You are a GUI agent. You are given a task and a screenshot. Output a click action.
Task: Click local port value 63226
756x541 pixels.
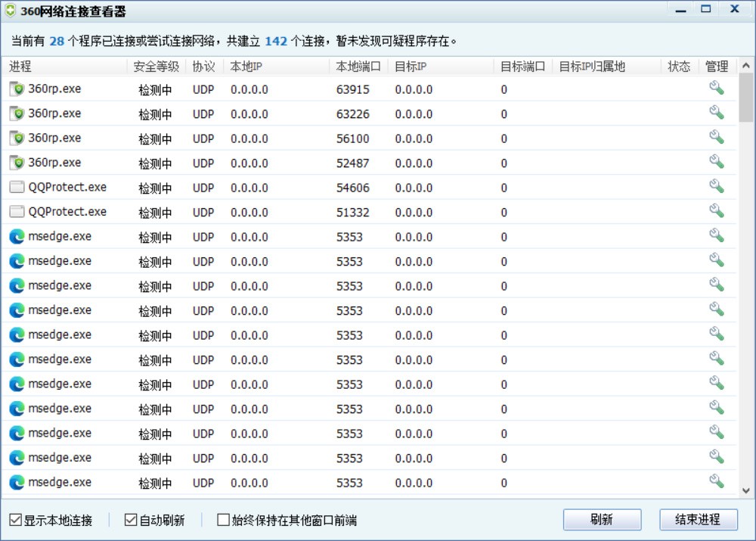pyautogui.click(x=353, y=114)
